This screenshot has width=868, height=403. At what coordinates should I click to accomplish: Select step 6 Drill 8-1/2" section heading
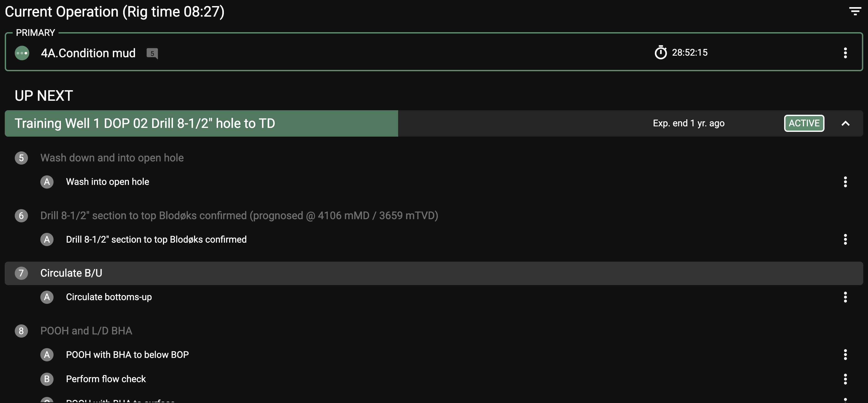tap(239, 215)
